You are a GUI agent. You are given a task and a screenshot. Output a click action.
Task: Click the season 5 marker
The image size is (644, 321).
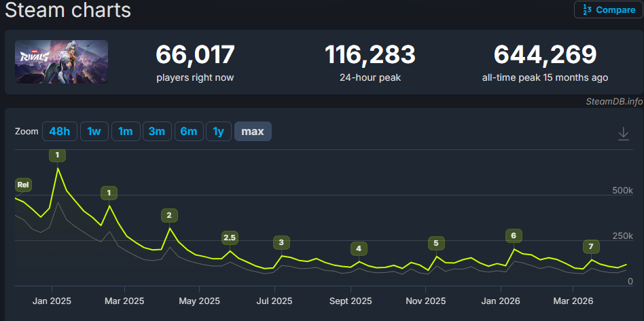(x=436, y=243)
